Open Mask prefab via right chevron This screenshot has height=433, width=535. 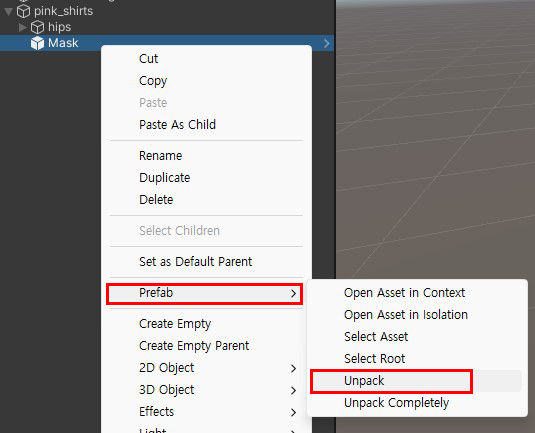327,43
